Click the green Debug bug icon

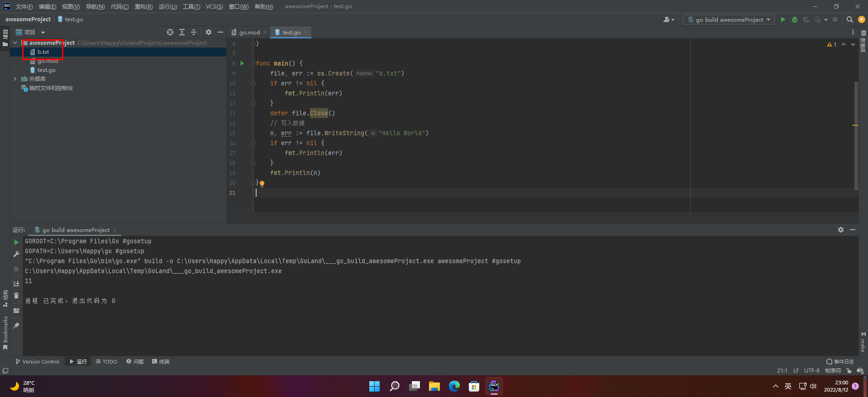[794, 19]
